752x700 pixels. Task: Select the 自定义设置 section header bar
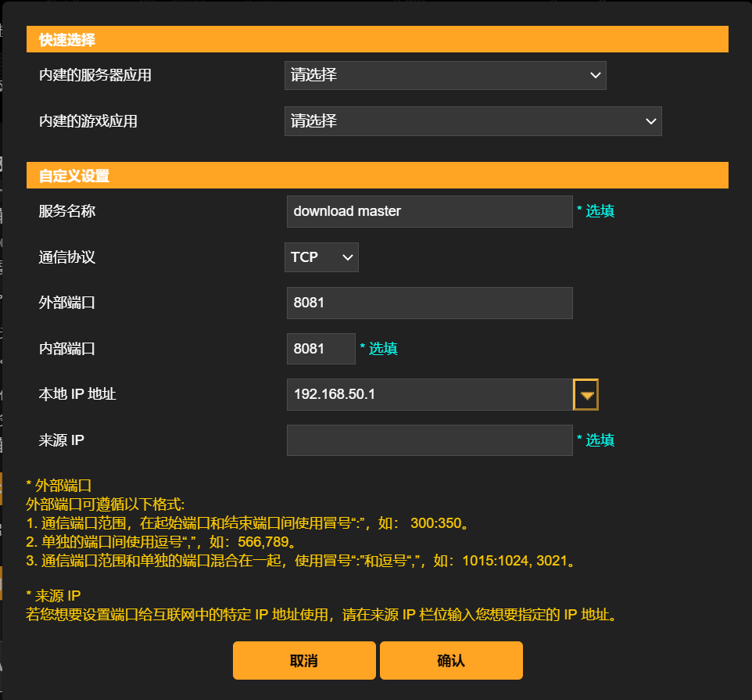[378, 175]
